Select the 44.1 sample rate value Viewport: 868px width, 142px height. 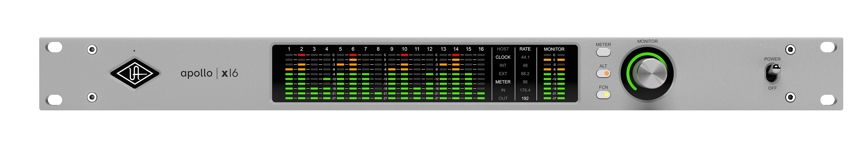pos(525,57)
